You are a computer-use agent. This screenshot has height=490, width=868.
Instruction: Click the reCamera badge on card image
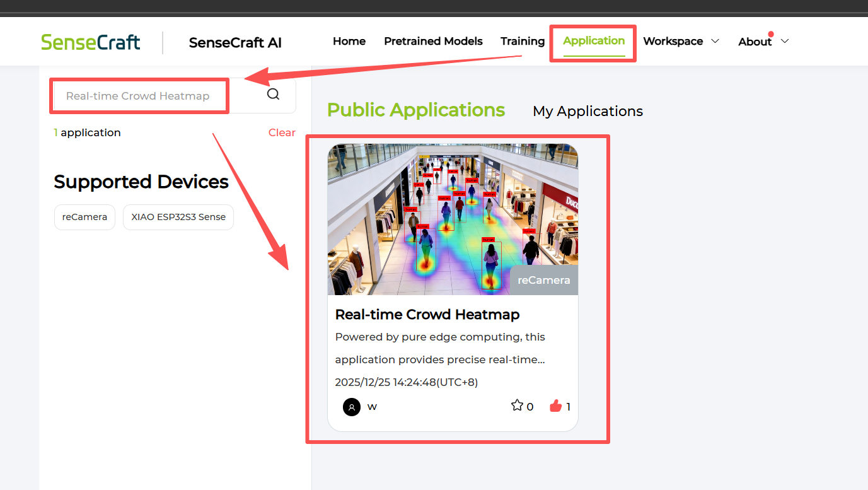pyautogui.click(x=543, y=280)
